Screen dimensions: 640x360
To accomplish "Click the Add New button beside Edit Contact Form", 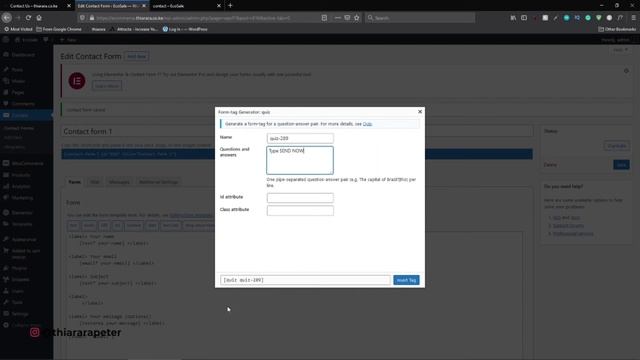I will pyautogui.click(x=136, y=56).
